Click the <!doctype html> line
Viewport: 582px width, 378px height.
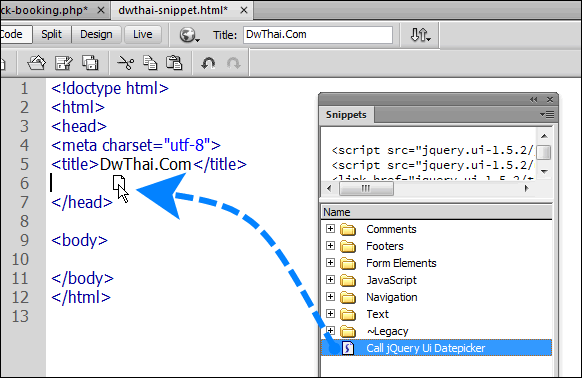[x=110, y=88]
